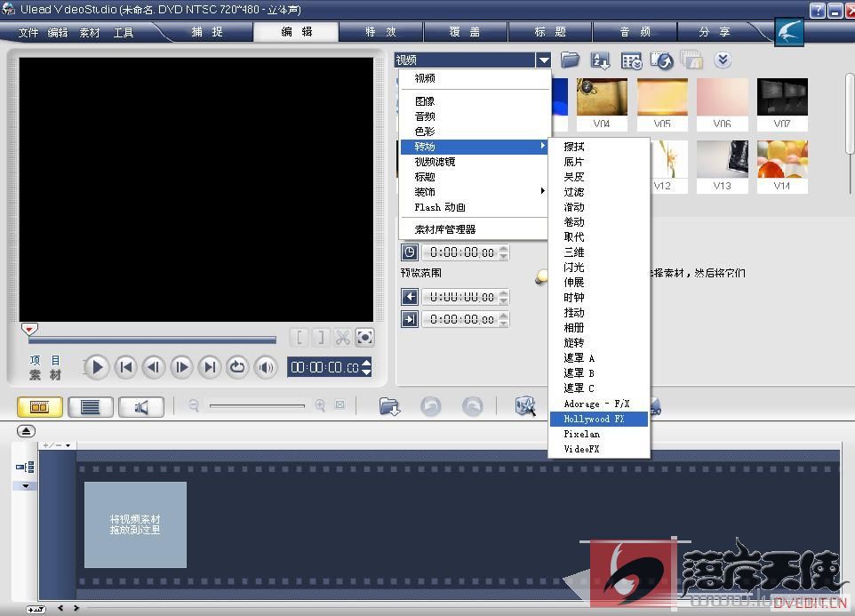Screen dimensions: 855x616
Task: Switch to Audio view
Action: [141, 407]
